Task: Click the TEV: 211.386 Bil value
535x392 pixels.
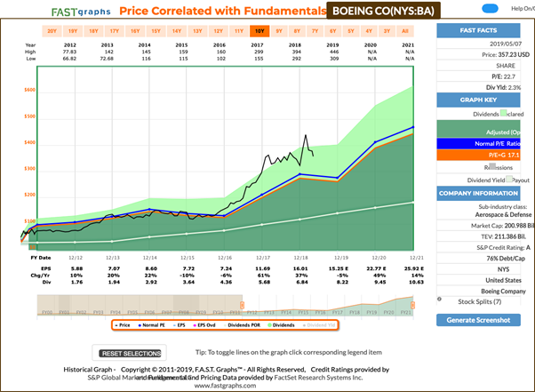Action: (x=503, y=236)
